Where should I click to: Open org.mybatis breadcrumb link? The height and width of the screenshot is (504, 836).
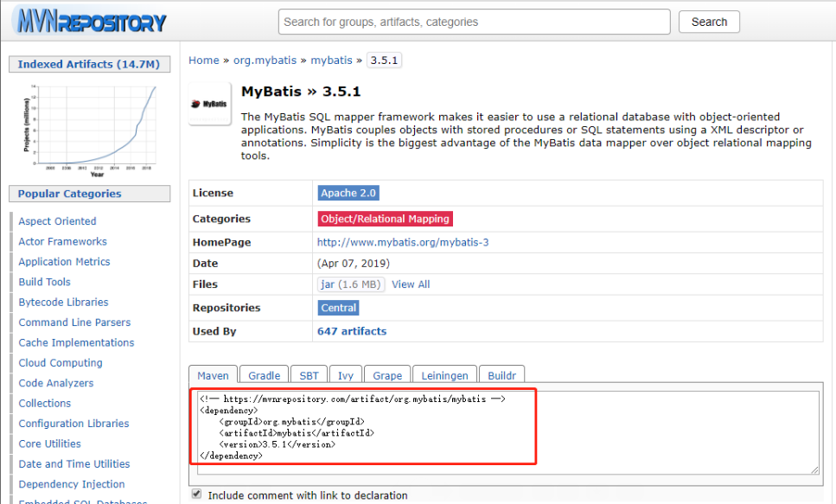point(265,61)
